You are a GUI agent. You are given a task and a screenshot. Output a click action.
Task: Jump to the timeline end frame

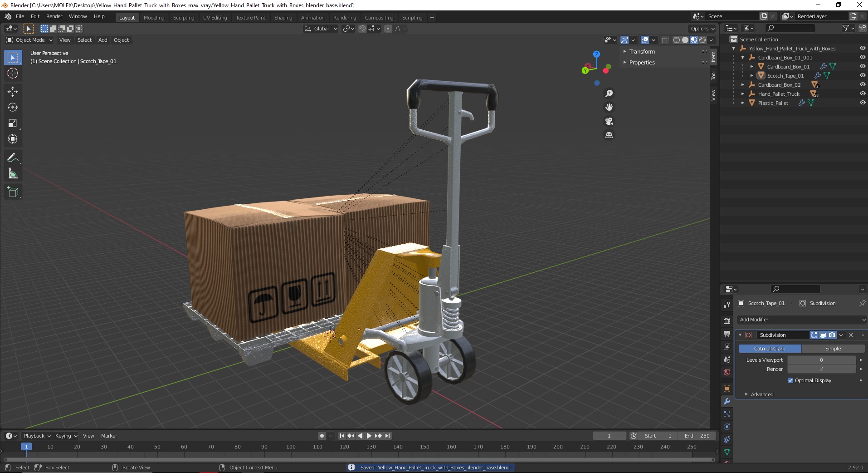[x=387, y=436]
